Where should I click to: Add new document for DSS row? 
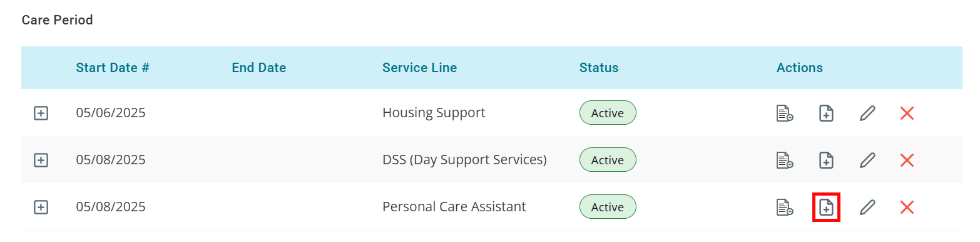coord(826,160)
